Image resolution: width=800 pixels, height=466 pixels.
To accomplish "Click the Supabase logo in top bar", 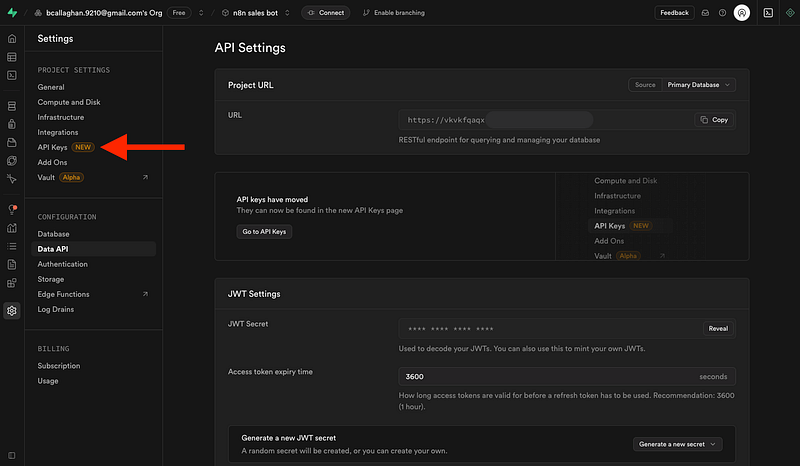I will 12,13.
